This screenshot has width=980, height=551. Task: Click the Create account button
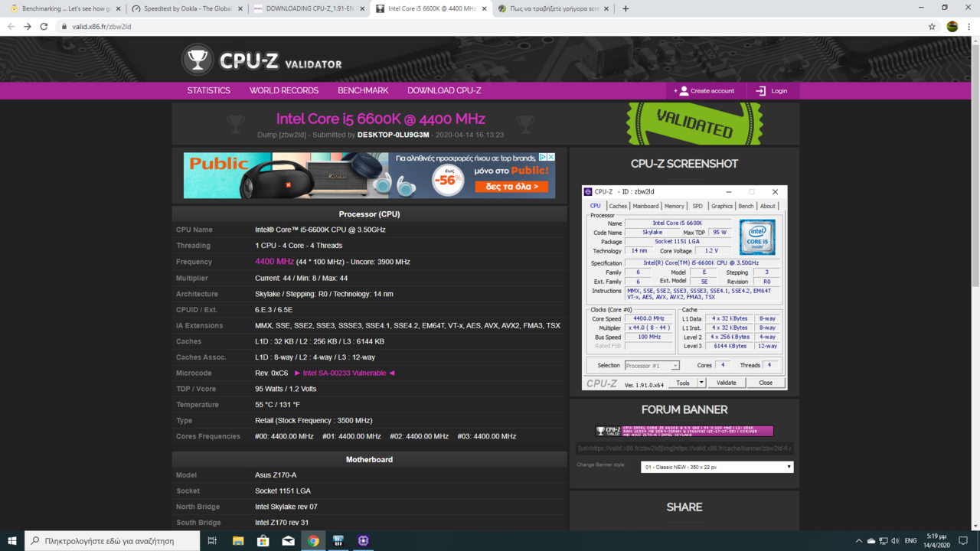pyautogui.click(x=704, y=90)
